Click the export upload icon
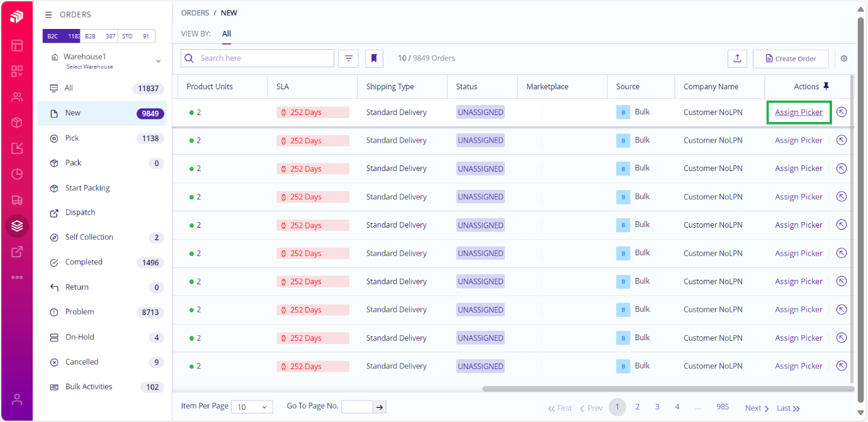868x422 pixels. (737, 58)
